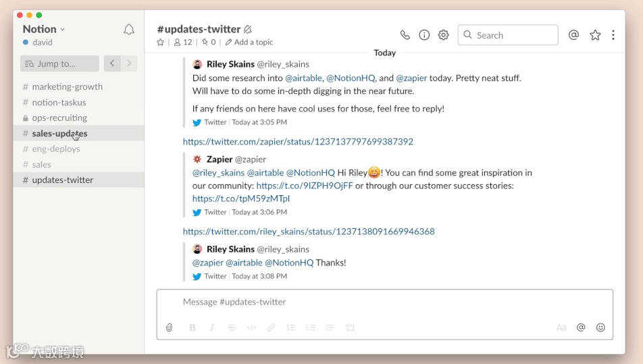Open channel settings gear icon
The height and width of the screenshot is (364, 643).
[443, 35]
